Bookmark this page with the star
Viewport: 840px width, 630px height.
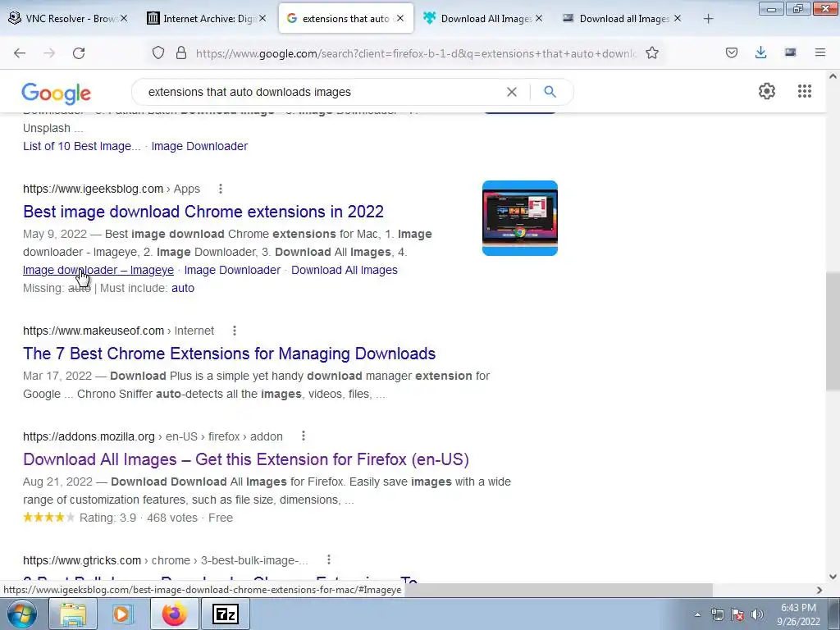(x=652, y=52)
